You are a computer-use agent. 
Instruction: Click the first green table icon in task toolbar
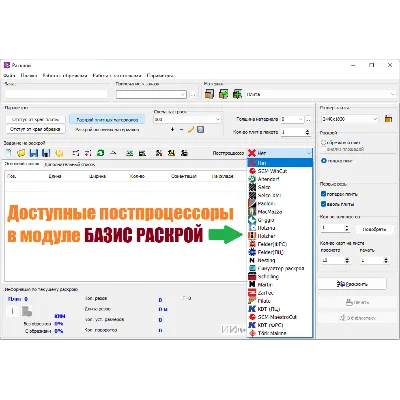130,153
